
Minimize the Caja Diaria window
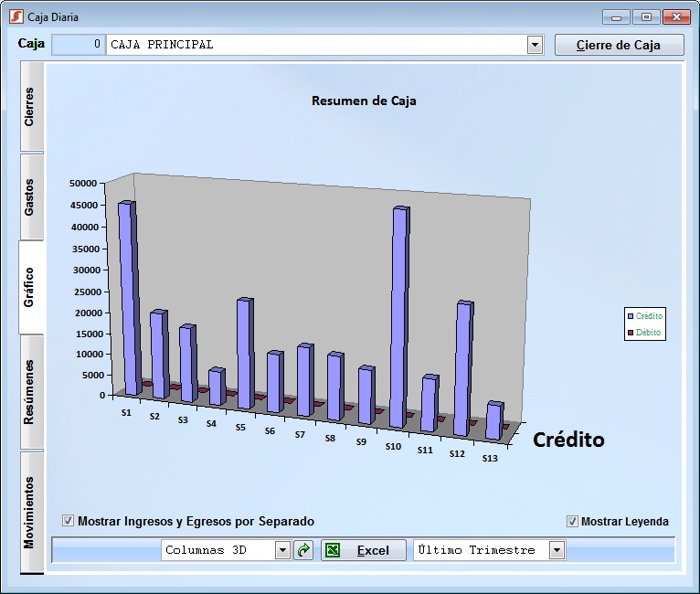pyautogui.click(x=618, y=16)
